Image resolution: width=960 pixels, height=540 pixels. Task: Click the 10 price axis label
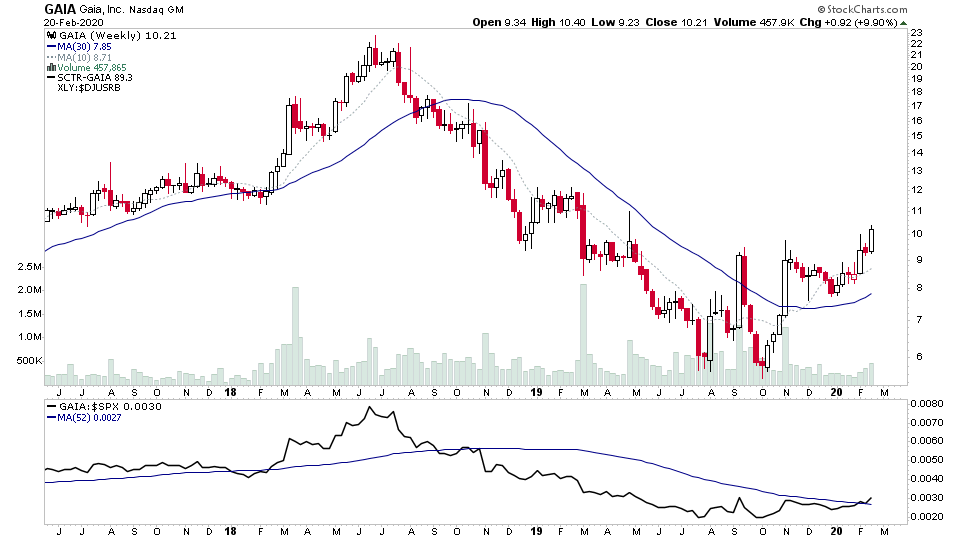point(917,234)
